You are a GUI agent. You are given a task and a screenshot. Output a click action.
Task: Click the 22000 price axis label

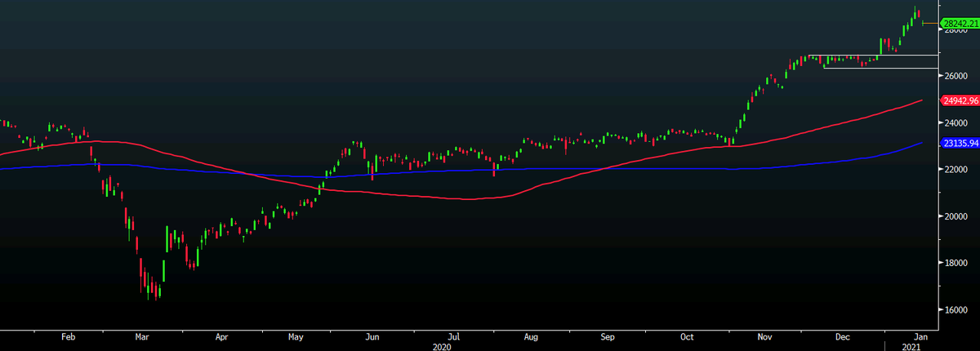(956, 170)
